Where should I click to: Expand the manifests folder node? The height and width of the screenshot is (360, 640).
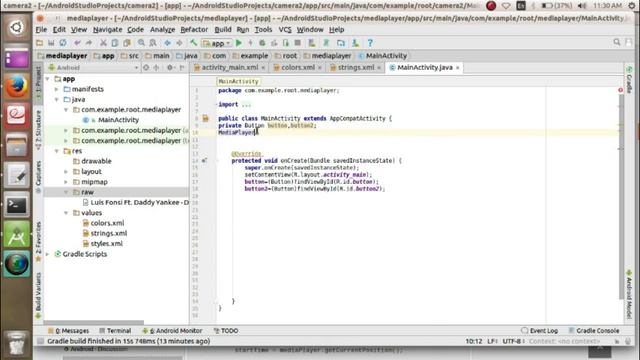(x=57, y=89)
